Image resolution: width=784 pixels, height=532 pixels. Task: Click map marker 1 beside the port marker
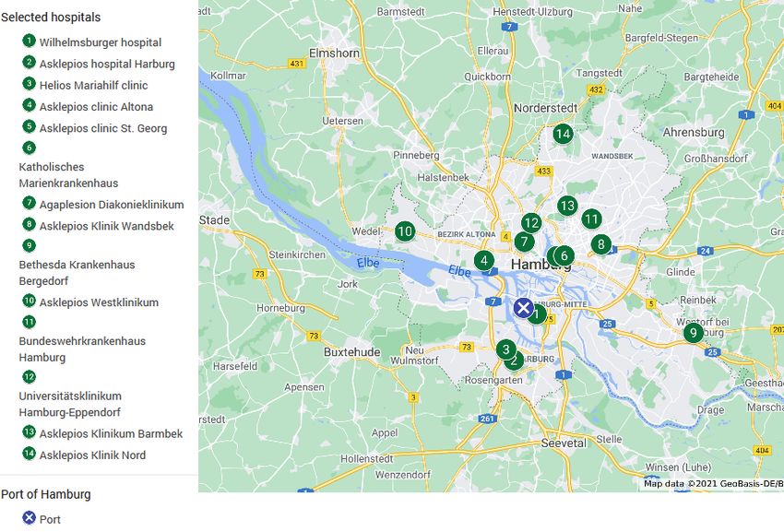tap(538, 315)
